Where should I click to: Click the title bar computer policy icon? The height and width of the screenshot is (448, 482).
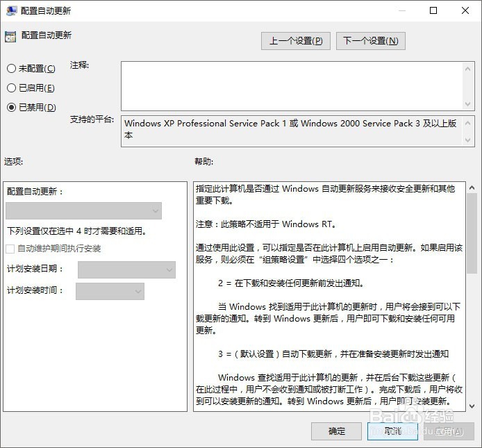(x=11, y=10)
